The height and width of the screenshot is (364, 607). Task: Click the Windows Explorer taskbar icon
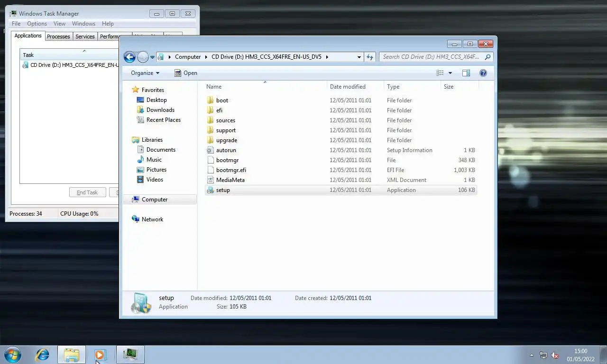point(72,354)
